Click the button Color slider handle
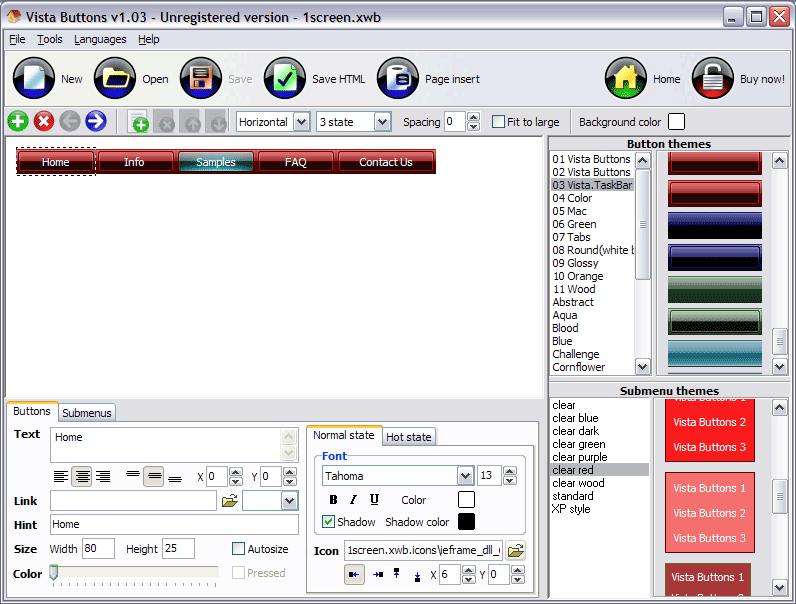Screen dimensions: 796x604 click(x=53, y=572)
